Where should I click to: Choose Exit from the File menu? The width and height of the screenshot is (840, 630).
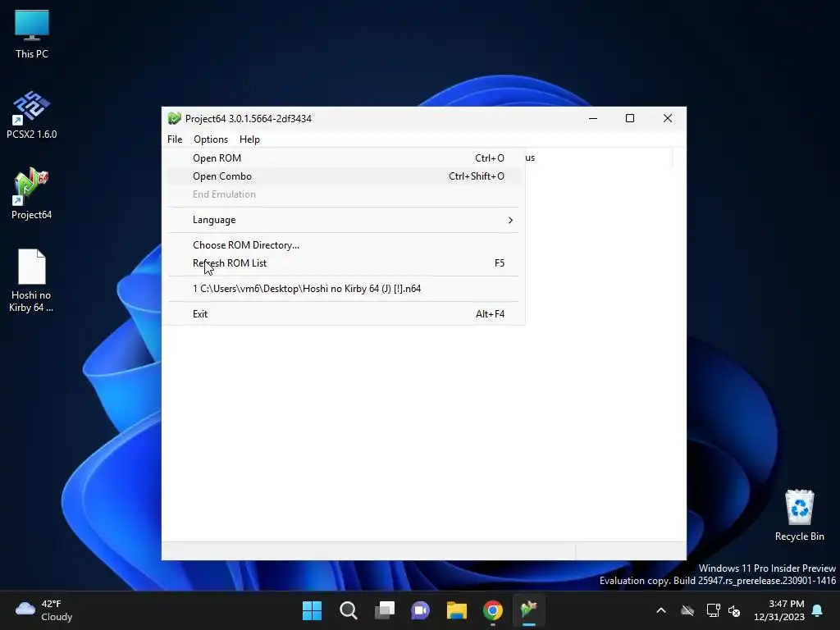pyautogui.click(x=344, y=314)
